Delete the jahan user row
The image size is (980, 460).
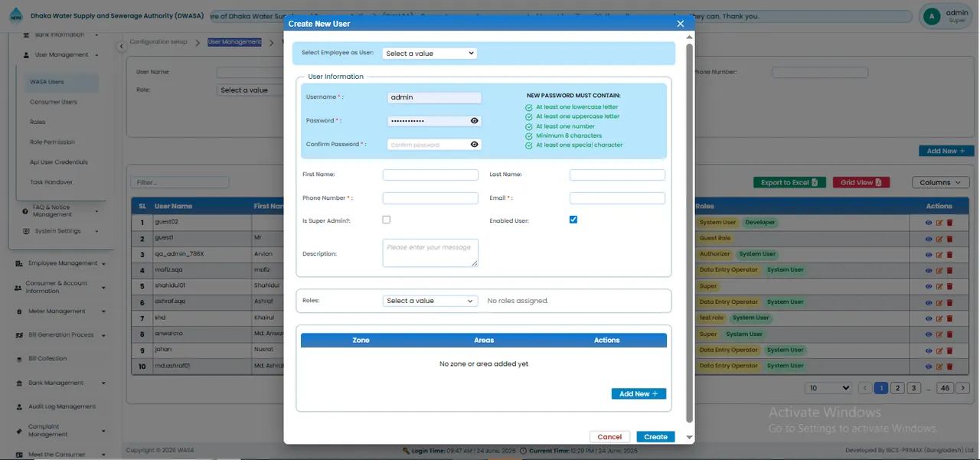coord(949,350)
